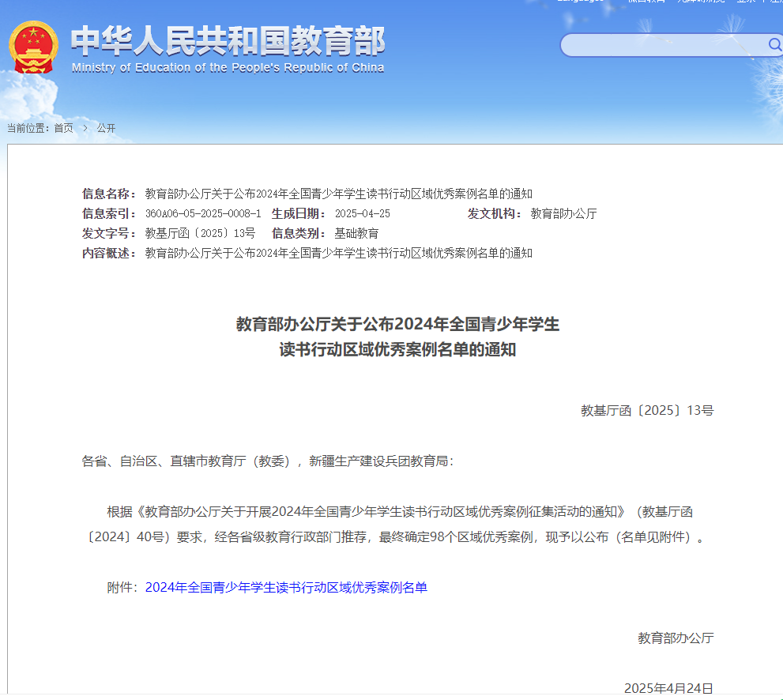Click the 中华人民共和国教育部 site title
Image resolution: width=783 pixels, height=700 pixels.
228,41
